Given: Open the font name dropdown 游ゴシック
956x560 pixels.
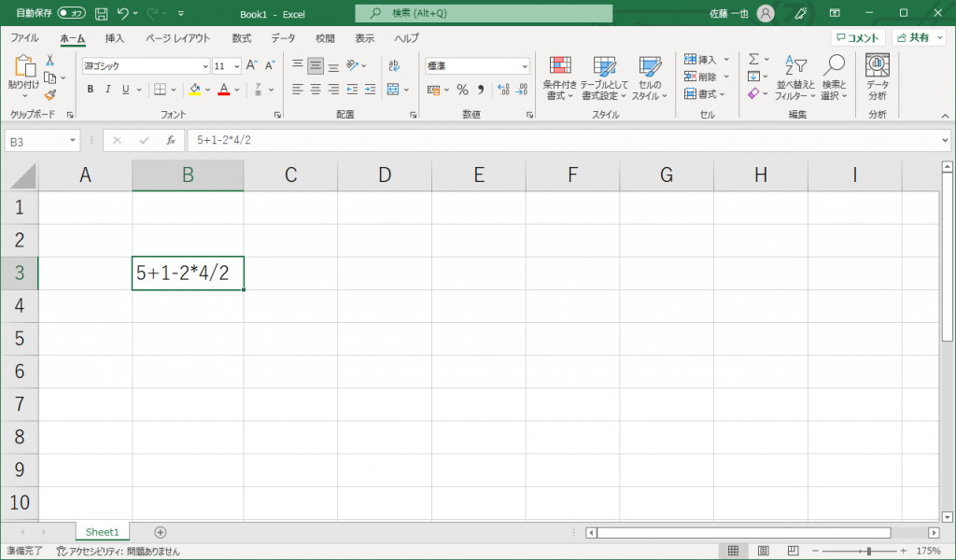Looking at the screenshot, I should [x=205, y=66].
